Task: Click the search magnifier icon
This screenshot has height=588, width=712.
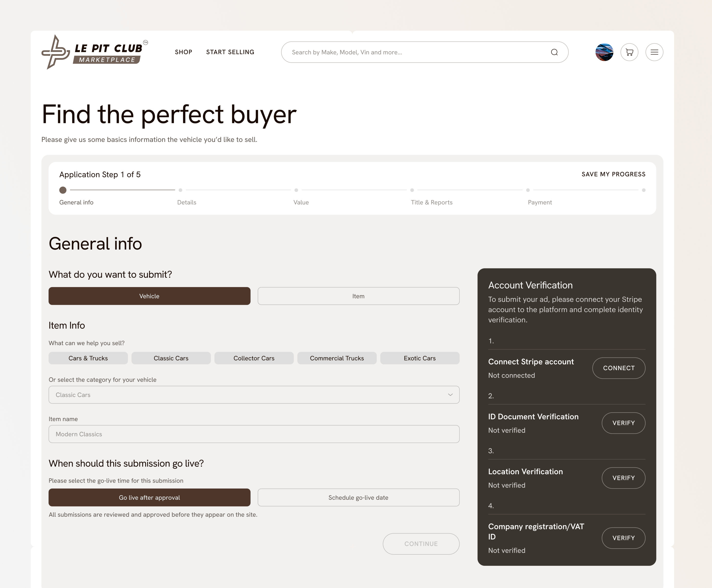Action: [554, 52]
